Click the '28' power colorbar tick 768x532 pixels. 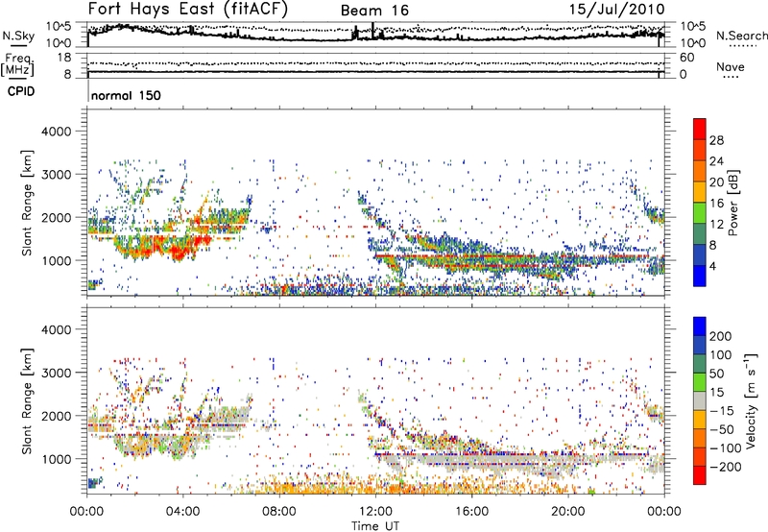(x=716, y=140)
